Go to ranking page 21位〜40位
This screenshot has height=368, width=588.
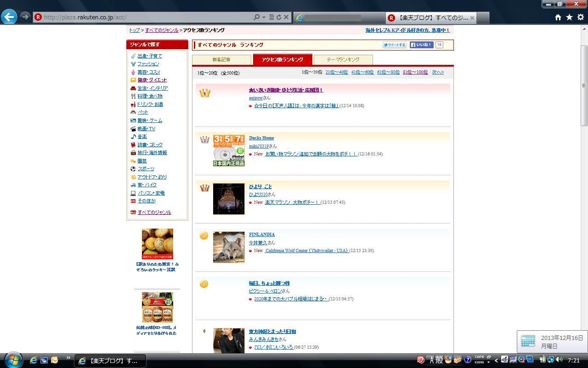click(x=336, y=72)
